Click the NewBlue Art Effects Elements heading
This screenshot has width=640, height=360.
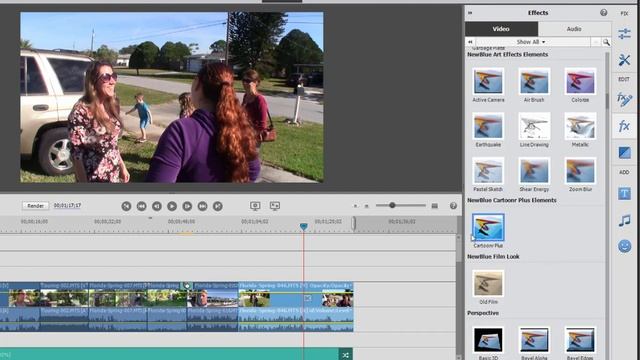507,54
